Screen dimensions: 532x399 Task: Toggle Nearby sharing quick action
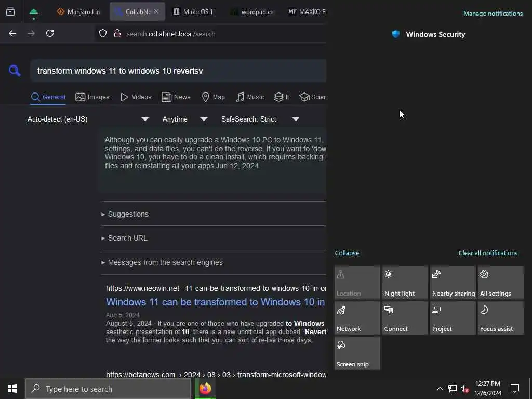(453, 282)
